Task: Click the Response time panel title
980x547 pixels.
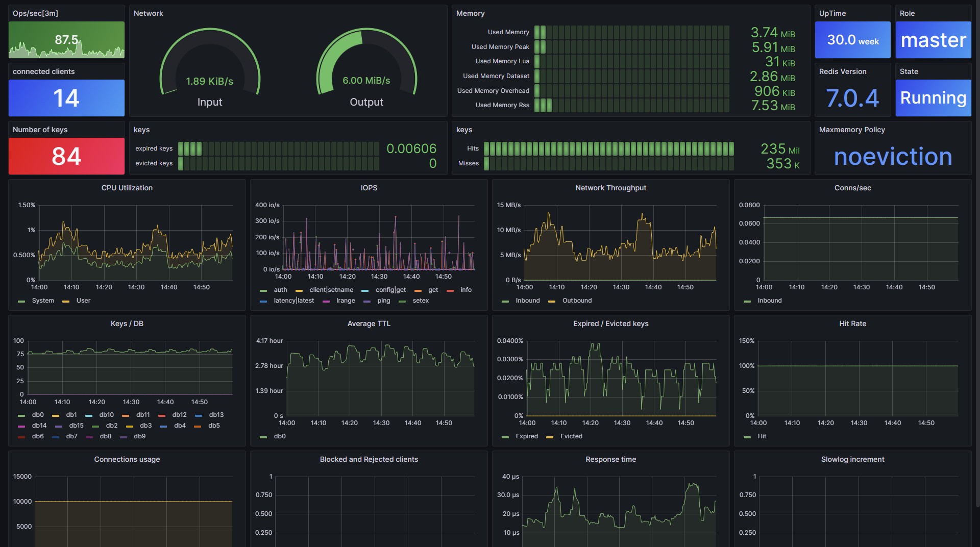Action: (x=610, y=459)
